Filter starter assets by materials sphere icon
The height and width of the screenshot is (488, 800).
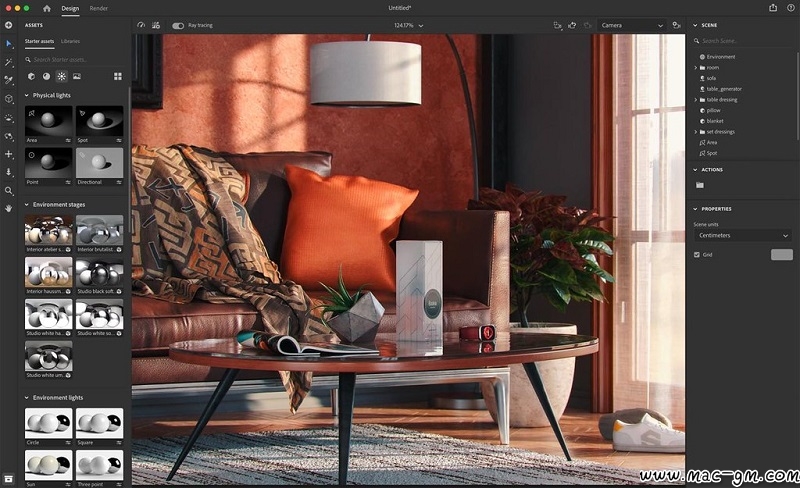pos(46,76)
